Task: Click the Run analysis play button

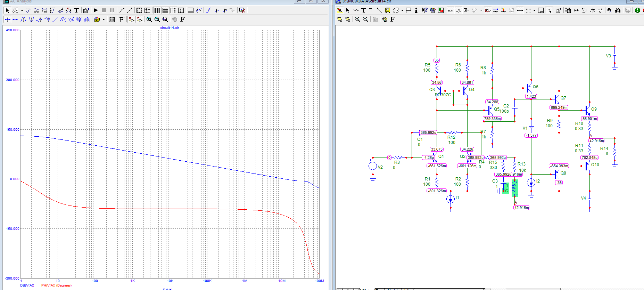Action: coord(96,10)
